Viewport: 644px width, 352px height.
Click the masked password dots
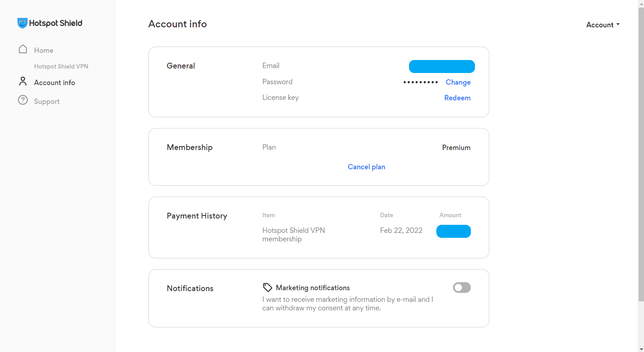point(421,82)
